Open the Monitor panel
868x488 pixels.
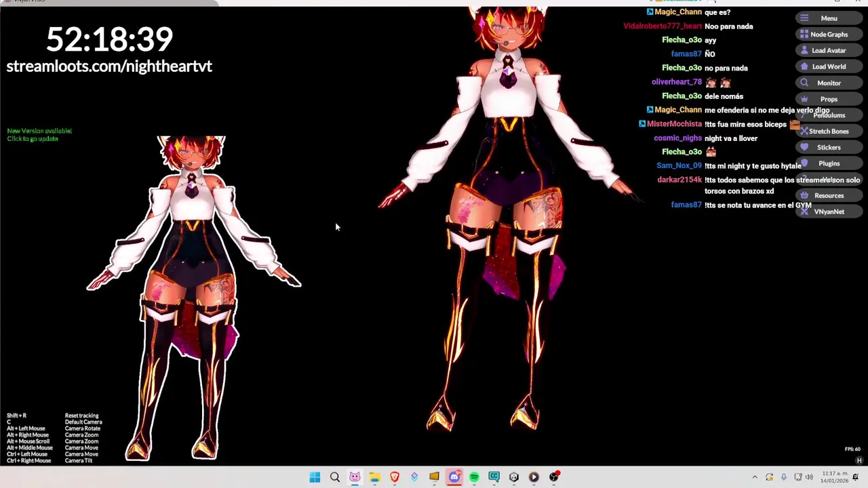pos(829,83)
